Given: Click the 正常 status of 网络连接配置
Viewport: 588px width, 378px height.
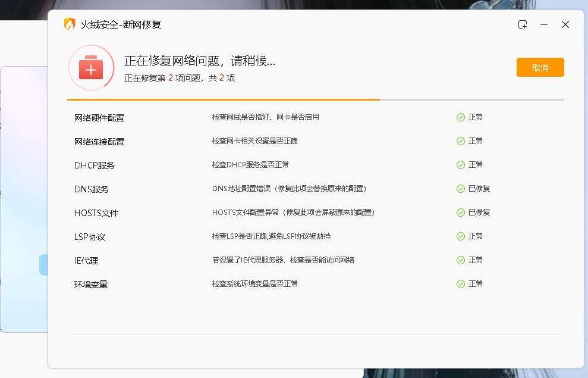Looking at the screenshot, I should [x=476, y=140].
